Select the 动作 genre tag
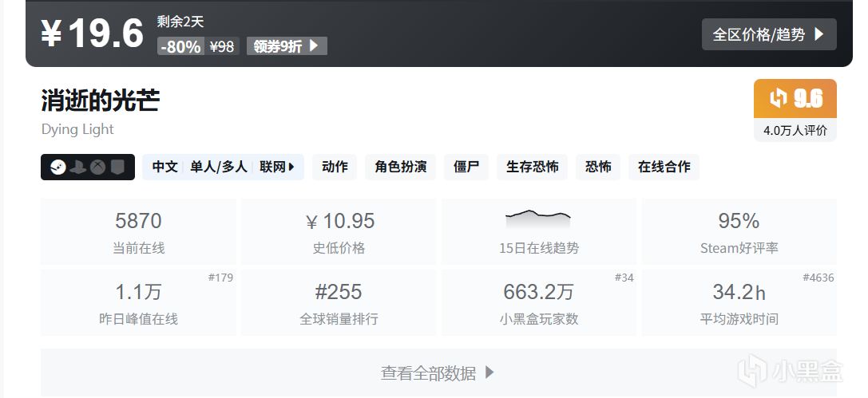Screen dimensions: 868x398 (335, 167)
